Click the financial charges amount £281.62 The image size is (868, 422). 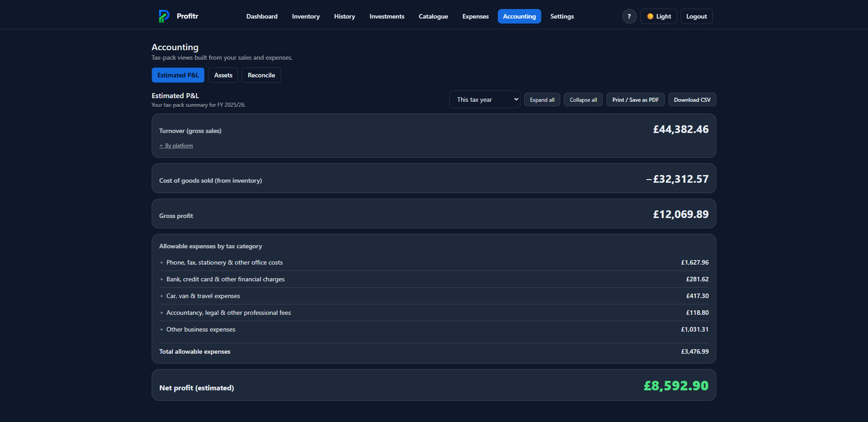(x=697, y=279)
